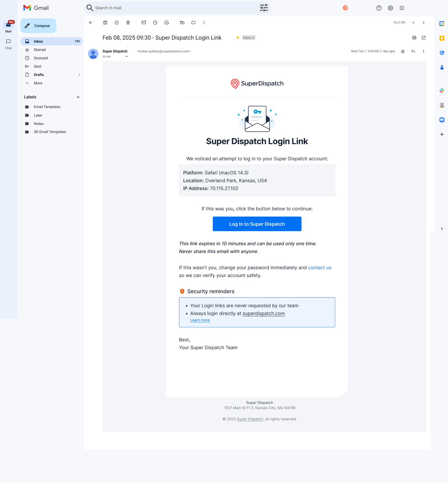Open Google Calendar side panel

coord(442,24)
